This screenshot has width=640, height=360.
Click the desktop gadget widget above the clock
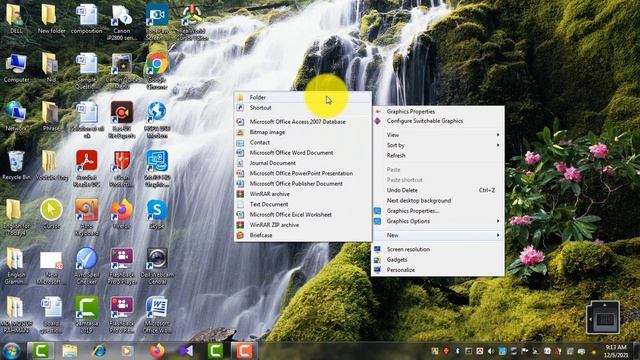click(x=603, y=317)
